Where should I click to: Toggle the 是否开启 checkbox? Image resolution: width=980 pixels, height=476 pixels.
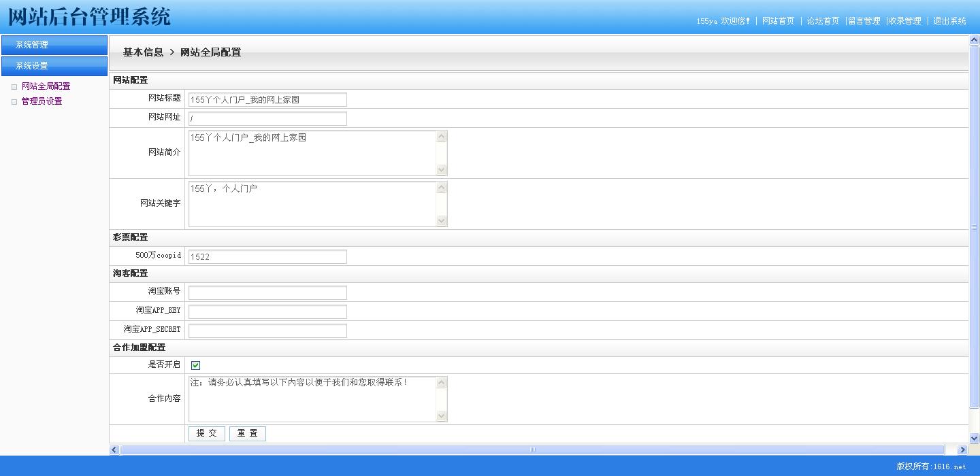(195, 365)
